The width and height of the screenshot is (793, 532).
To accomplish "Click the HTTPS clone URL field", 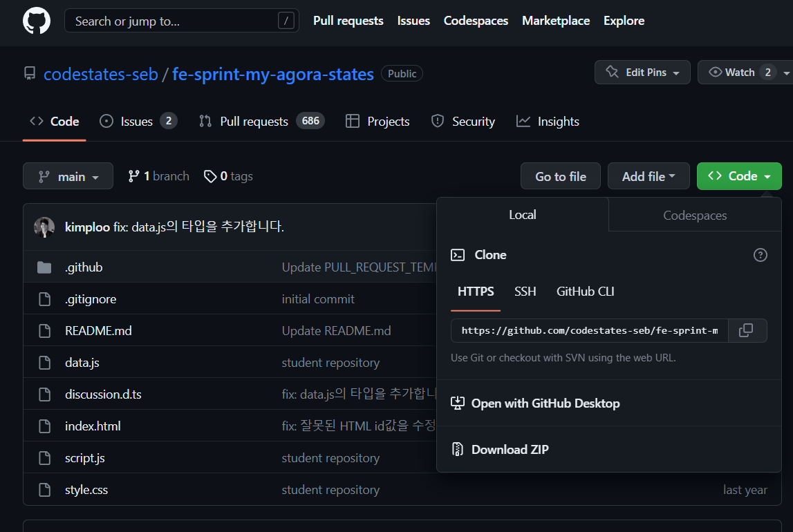I will 590,330.
